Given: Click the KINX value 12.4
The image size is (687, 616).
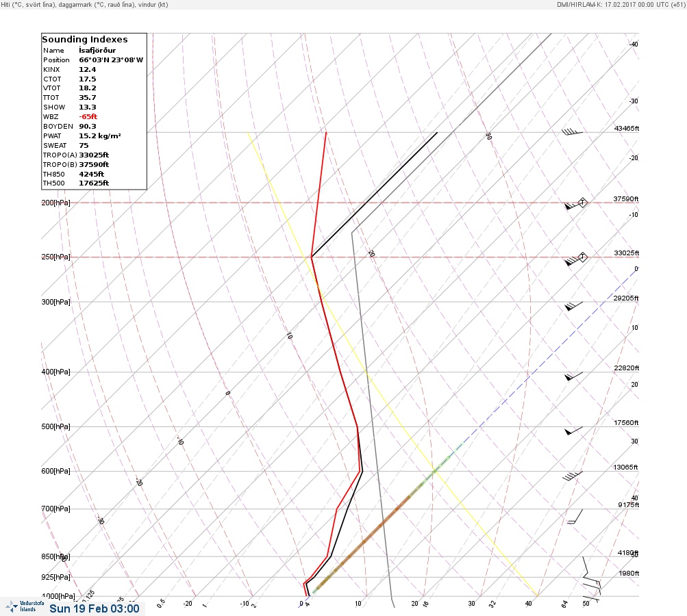Looking at the screenshot, I should 88,70.
